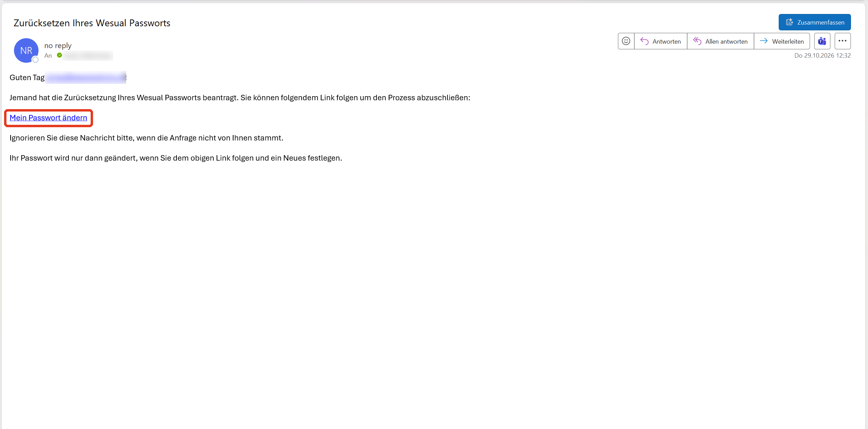Click the sentence starting Jemand hat die Zurücksetzung
This screenshot has height=429, width=868.
(x=240, y=98)
